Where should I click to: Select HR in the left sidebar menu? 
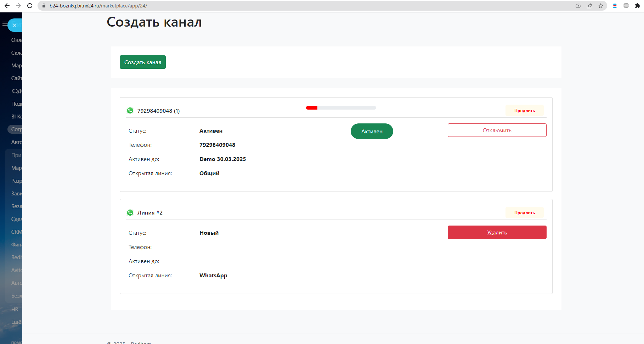point(15,310)
